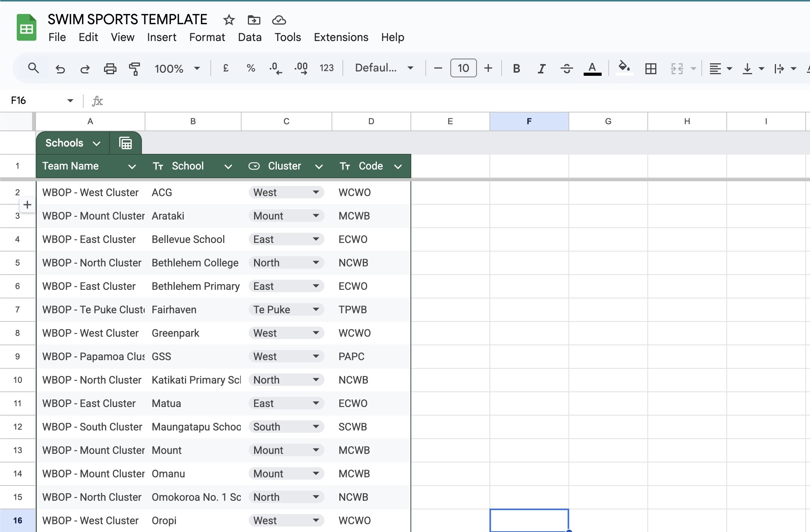Open the borders tool
This screenshot has width=810, height=532.
click(x=651, y=69)
